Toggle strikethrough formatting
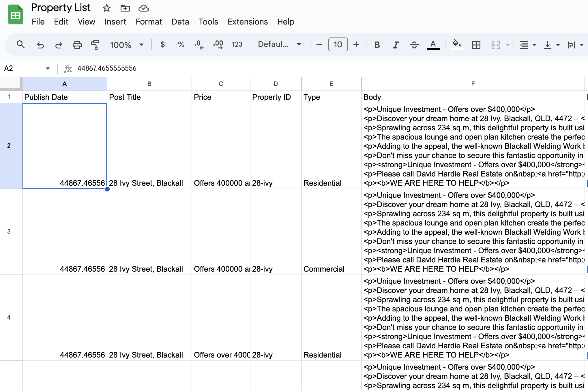This screenshot has height=391, width=588. [x=414, y=45]
